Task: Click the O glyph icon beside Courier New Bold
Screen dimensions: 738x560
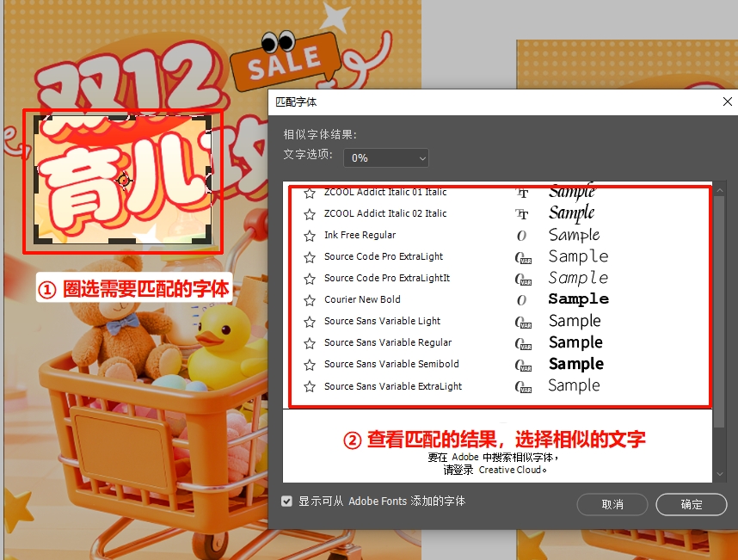Action: [x=522, y=298]
